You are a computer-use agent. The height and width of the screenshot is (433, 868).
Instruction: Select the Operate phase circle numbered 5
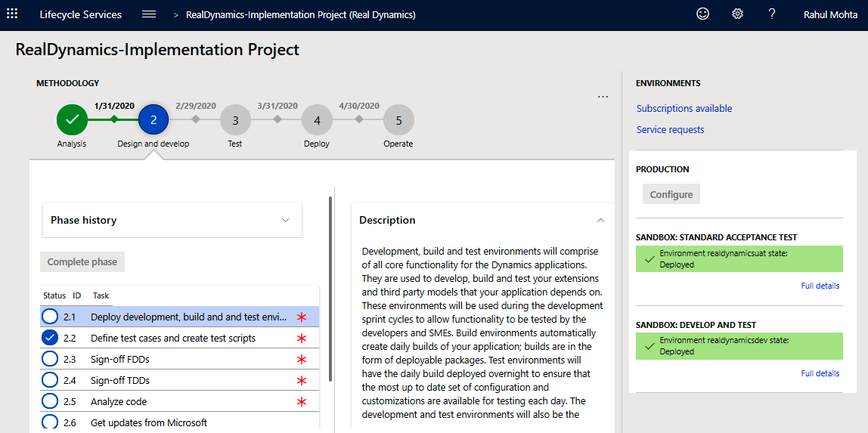398,119
